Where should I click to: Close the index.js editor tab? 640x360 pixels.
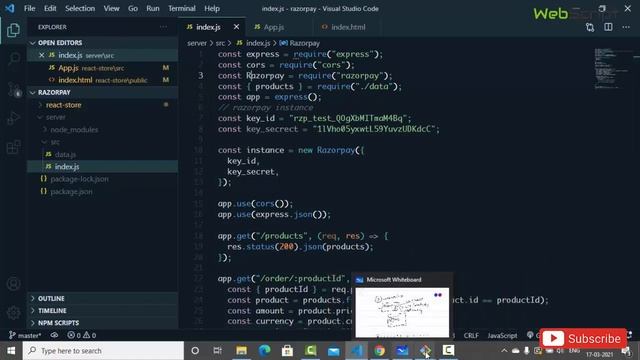point(236,27)
